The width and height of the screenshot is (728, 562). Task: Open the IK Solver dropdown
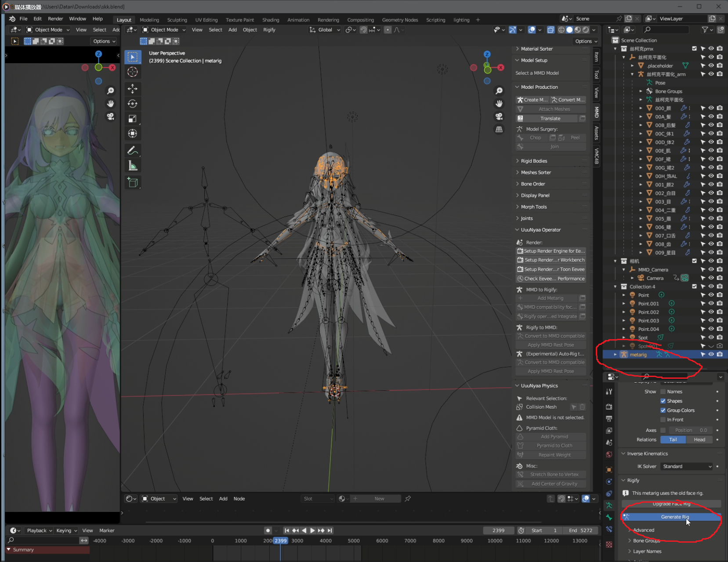click(686, 467)
